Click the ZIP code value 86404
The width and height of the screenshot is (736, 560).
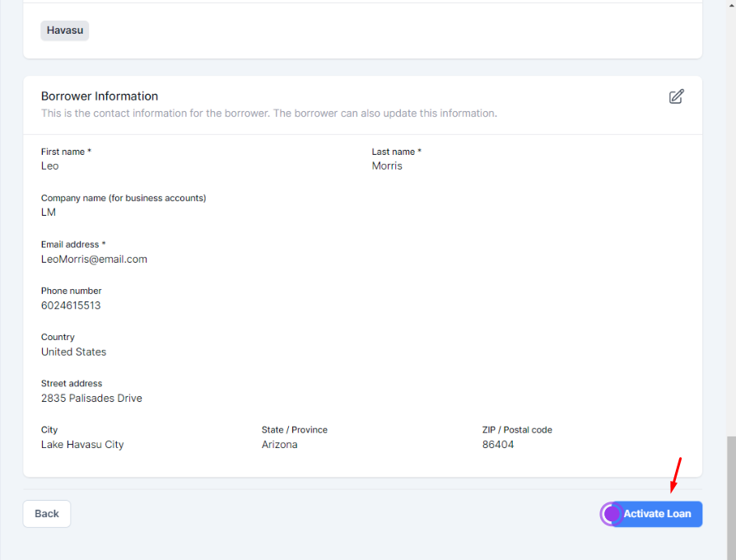point(498,445)
